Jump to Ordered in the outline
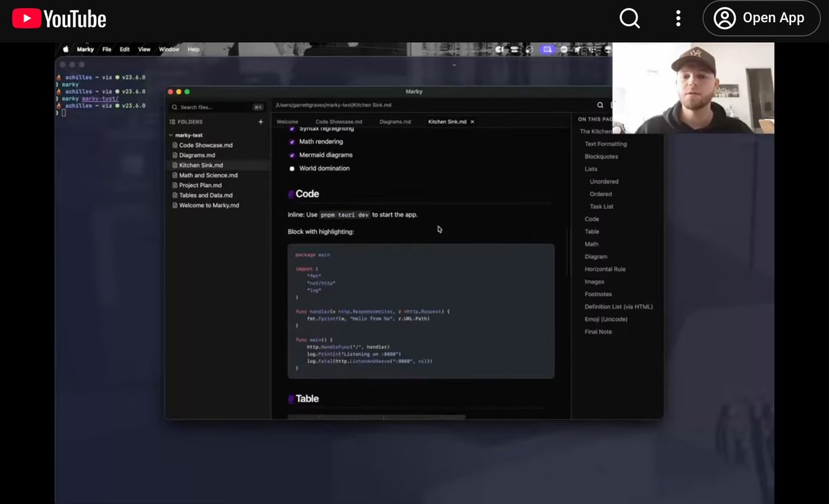This screenshot has width=829, height=504. [x=601, y=194]
